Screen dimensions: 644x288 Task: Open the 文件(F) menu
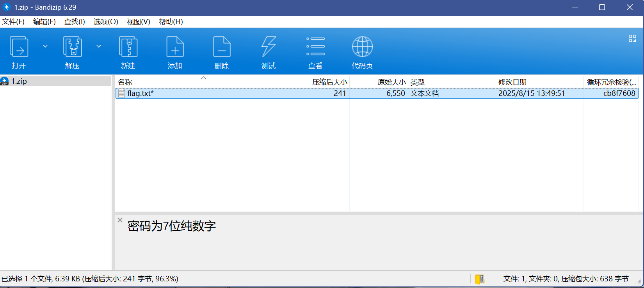[13, 22]
